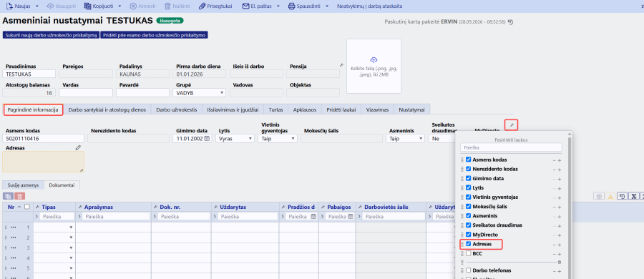Open the Spausdinti dropdown arrow
Screen dimensions: 644x279
pos(327,6)
